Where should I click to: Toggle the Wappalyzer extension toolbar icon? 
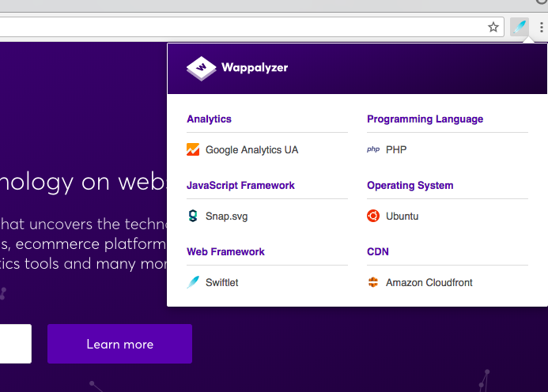click(520, 27)
